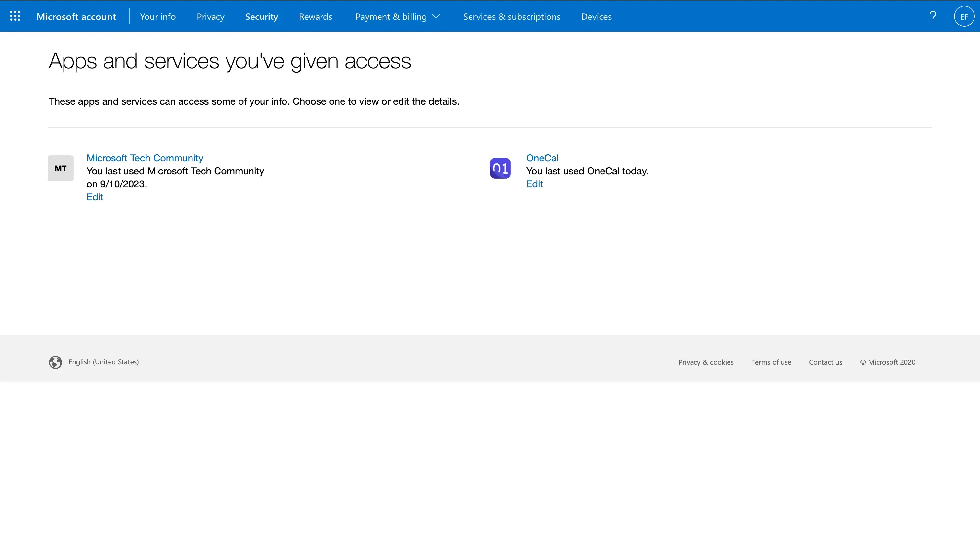This screenshot has width=980, height=557.
Task: Navigate to Devices section
Action: tap(596, 16)
